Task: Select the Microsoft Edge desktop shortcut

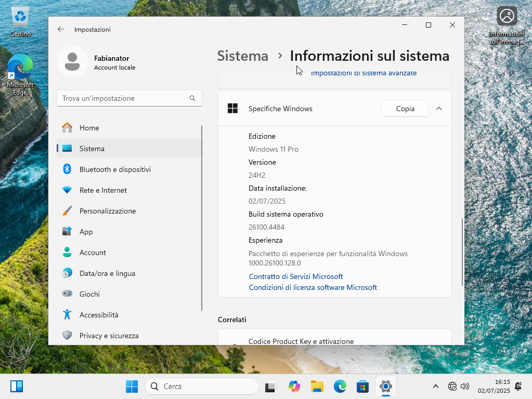Action: [x=20, y=75]
